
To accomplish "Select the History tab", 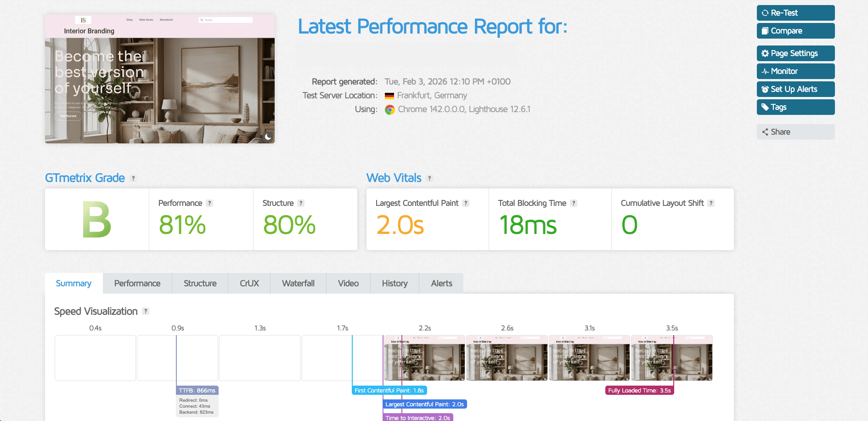I will 395,284.
